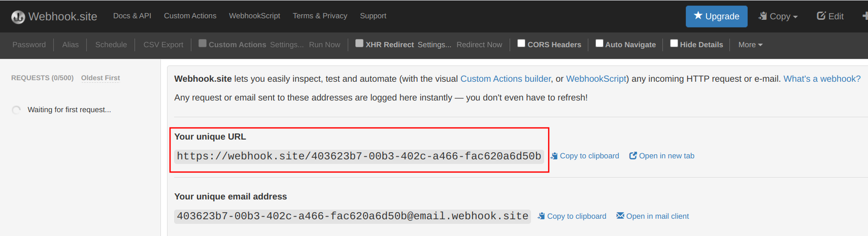
Task: Click the copy icon beside the unique URL
Action: pos(554,156)
